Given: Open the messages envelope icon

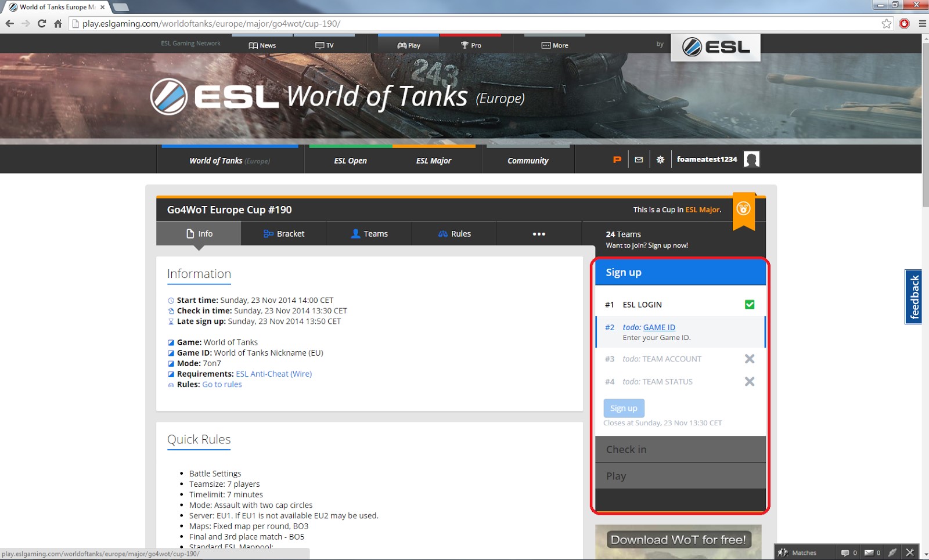Looking at the screenshot, I should click(x=639, y=160).
